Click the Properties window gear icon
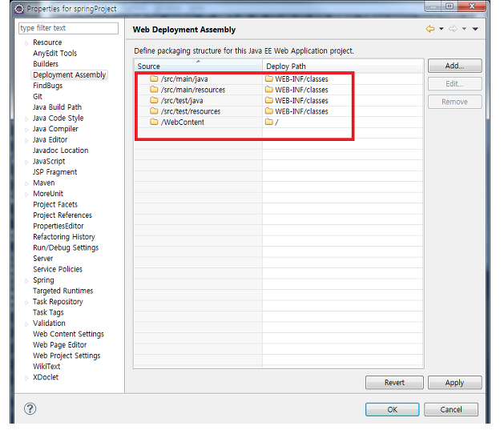Viewport: 504px width, 430px height. [19, 9]
